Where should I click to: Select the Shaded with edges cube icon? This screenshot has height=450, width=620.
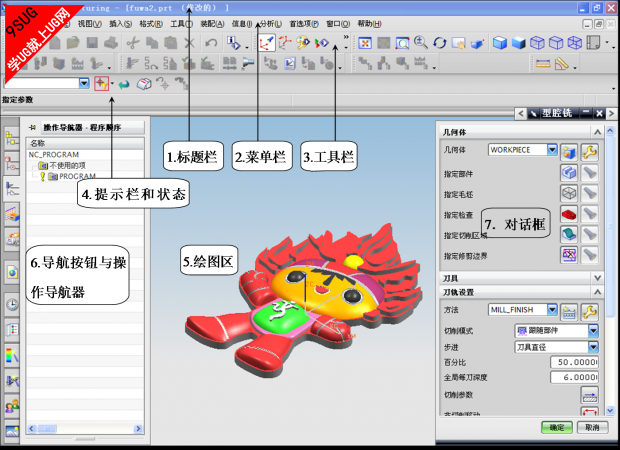coord(500,43)
